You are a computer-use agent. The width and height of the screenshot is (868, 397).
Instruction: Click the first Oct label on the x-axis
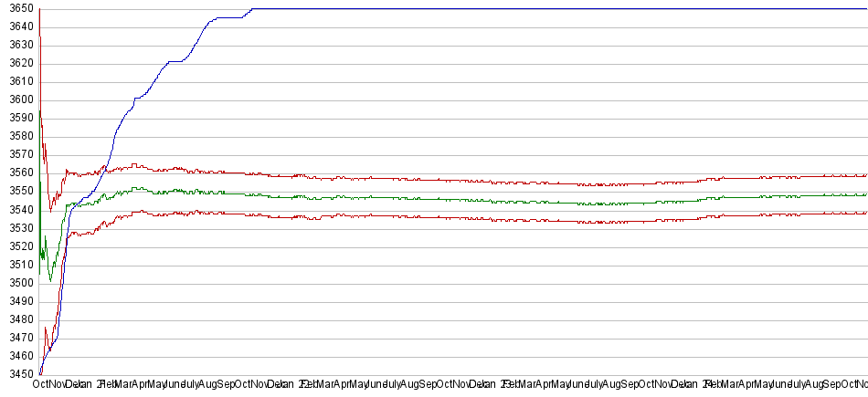pyautogui.click(x=42, y=386)
